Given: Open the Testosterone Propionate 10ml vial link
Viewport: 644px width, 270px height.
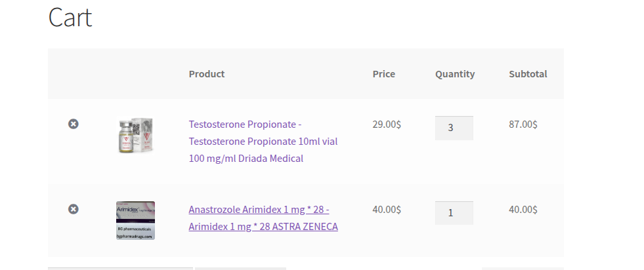Looking at the screenshot, I should pos(263,141).
